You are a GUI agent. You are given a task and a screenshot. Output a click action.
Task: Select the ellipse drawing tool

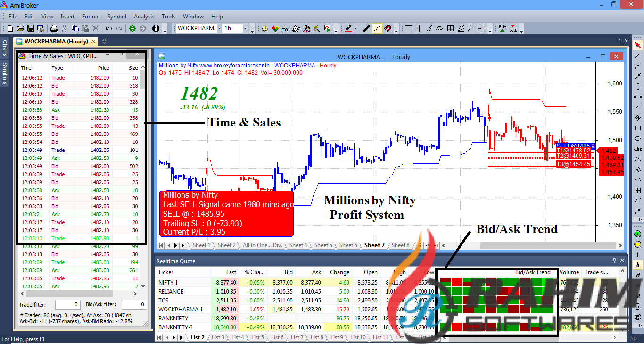click(x=638, y=138)
